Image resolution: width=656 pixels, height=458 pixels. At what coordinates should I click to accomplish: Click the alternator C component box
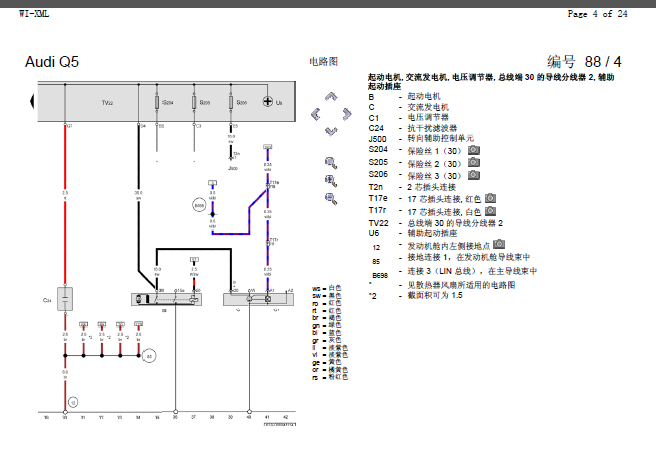tap(258, 299)
